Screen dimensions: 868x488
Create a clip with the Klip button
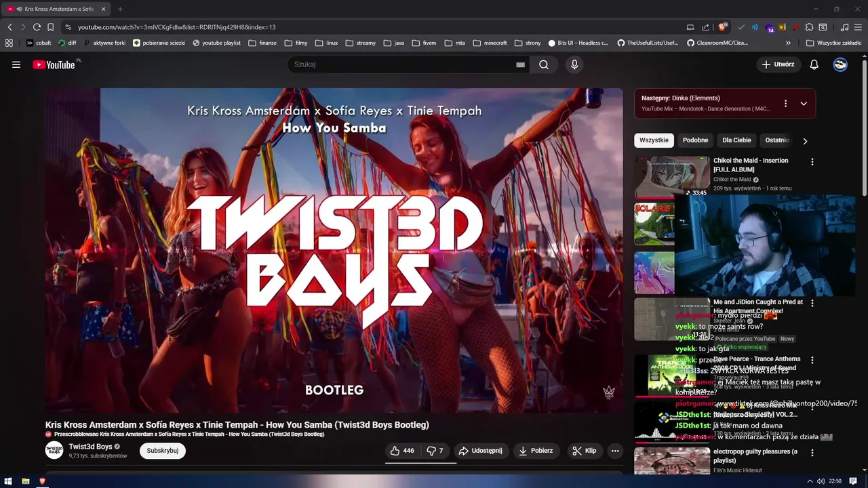(x=584, y=451)
